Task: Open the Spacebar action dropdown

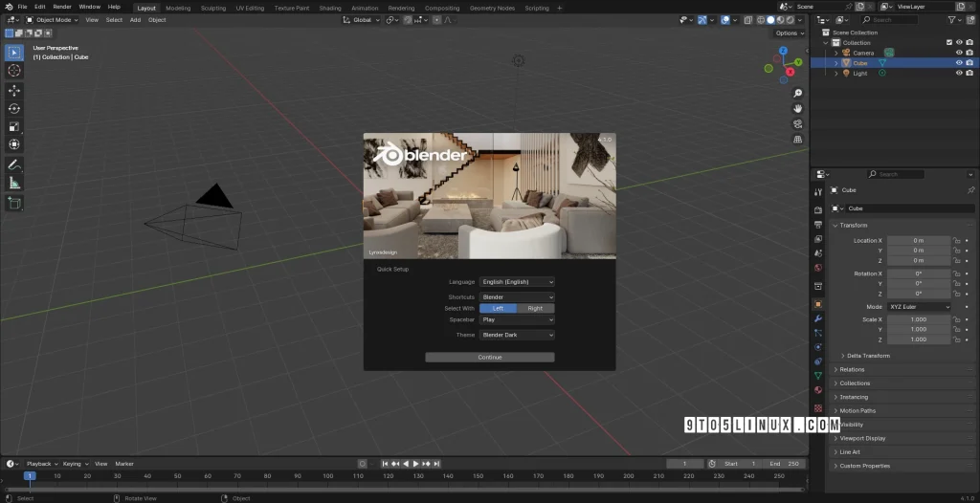Action: click(x=517, y=319)
